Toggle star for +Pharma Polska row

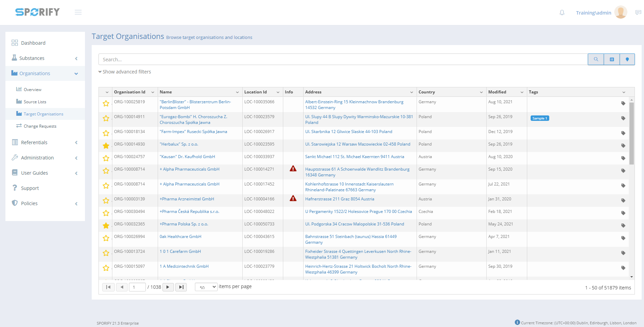click(x=106, y=225)
